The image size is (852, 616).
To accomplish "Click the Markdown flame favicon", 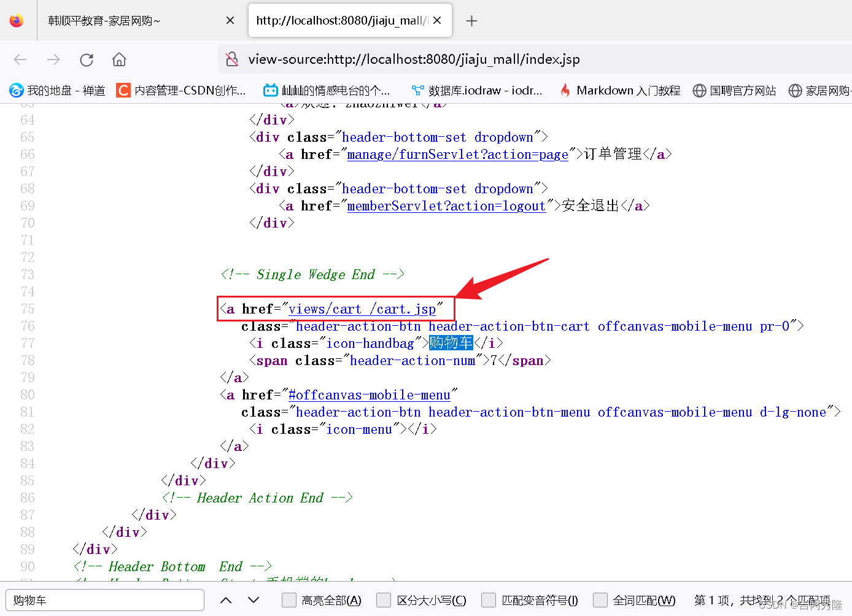I will click(565, 91).
